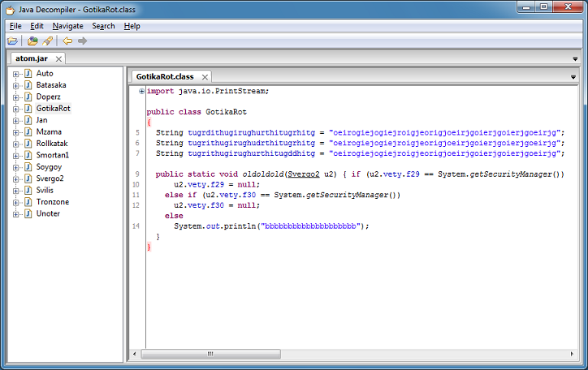Click the horizontal scrollbar thumb
Viewport: 588px width, 370px height.
pyautogui.click(x=210, y=354)
